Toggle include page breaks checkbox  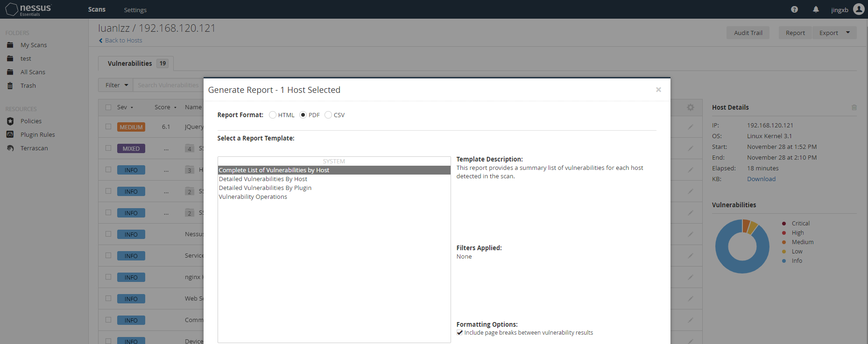click(460, 333)
